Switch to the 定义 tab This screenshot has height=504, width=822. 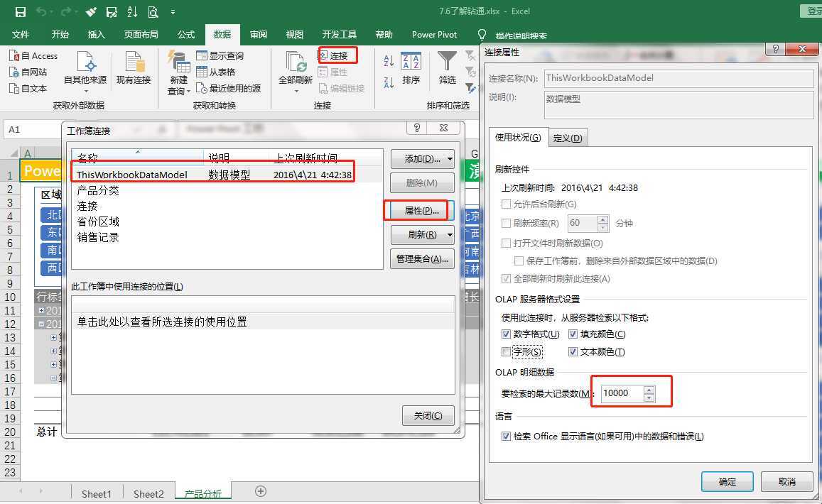(568, 138)
